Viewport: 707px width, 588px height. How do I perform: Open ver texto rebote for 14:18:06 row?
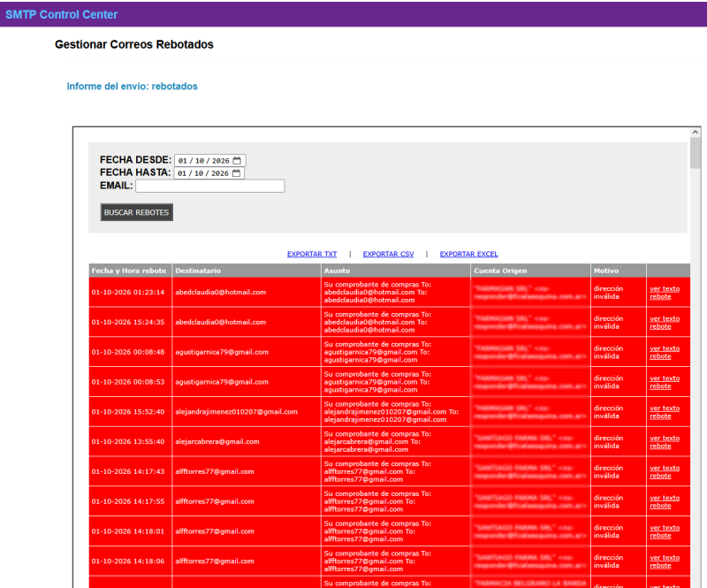pyautogui.click(x=665, y=561)
